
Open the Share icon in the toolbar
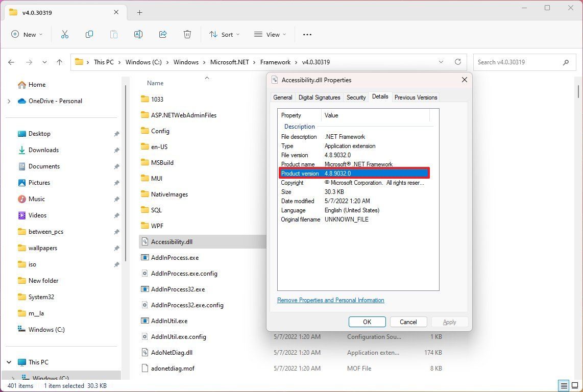162,34
